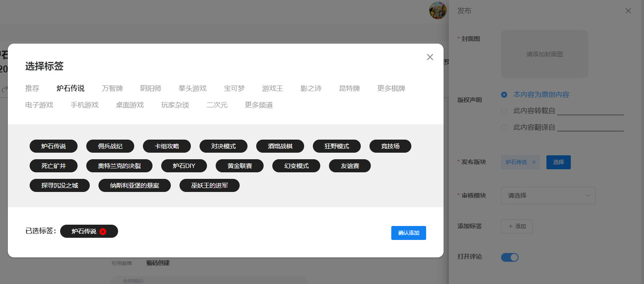The width and height of the screenshot is (644, 284).
Task: Choose the 此内容翻译自 radio option
Action: click(504, 128)
